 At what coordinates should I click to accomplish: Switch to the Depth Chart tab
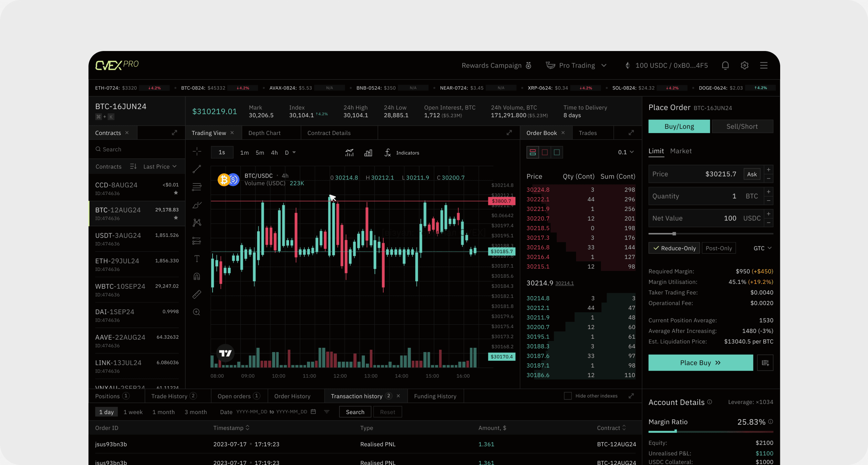point(264,133)
